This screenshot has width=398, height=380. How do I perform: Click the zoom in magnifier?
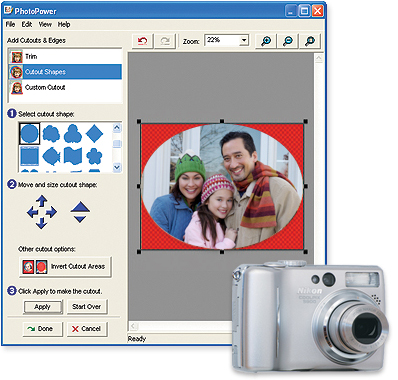point(266,41)
